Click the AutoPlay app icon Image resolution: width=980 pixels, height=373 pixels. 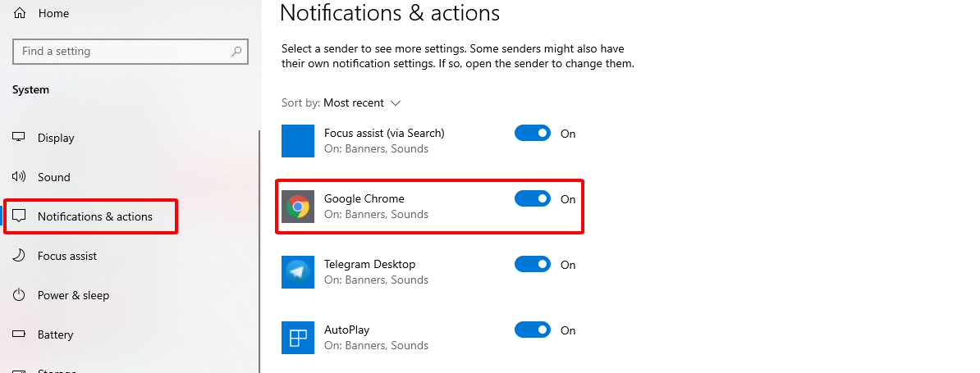297,338
